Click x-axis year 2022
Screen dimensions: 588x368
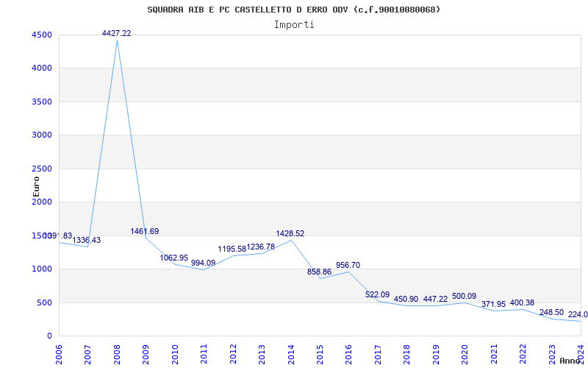click(523, 355)
